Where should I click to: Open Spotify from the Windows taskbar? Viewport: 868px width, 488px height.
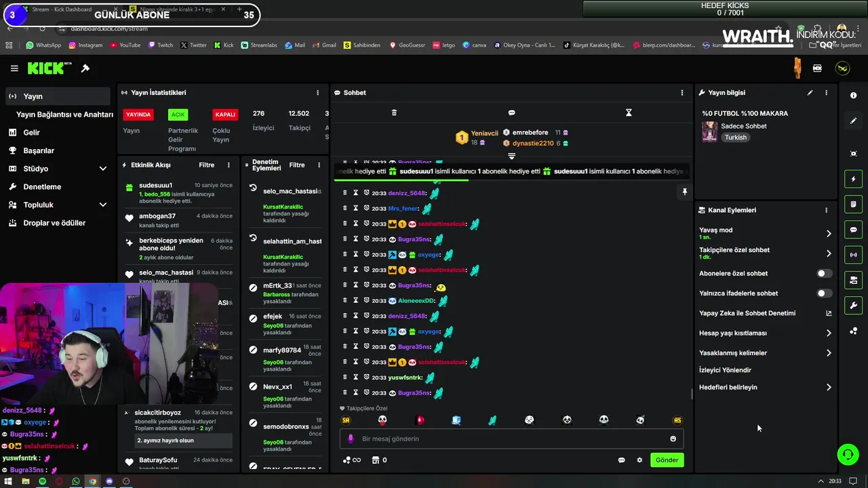point(42,481)
